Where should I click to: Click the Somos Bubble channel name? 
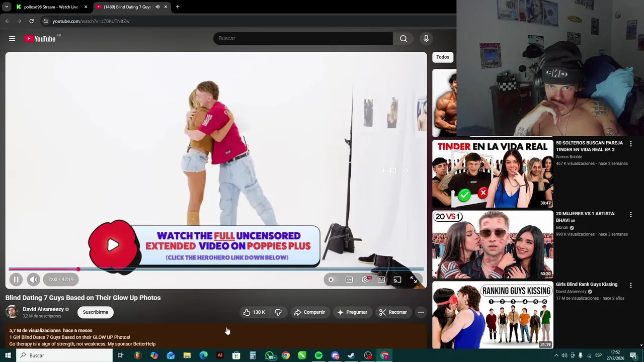569,157
